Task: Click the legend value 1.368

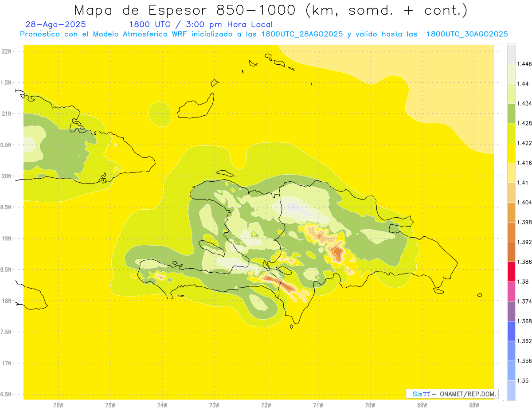Action: [524, 321]
